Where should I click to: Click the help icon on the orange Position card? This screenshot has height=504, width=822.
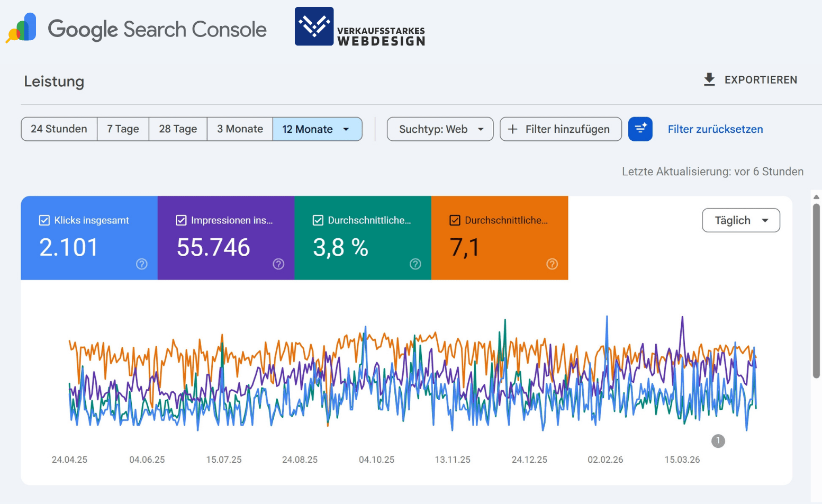552,264
